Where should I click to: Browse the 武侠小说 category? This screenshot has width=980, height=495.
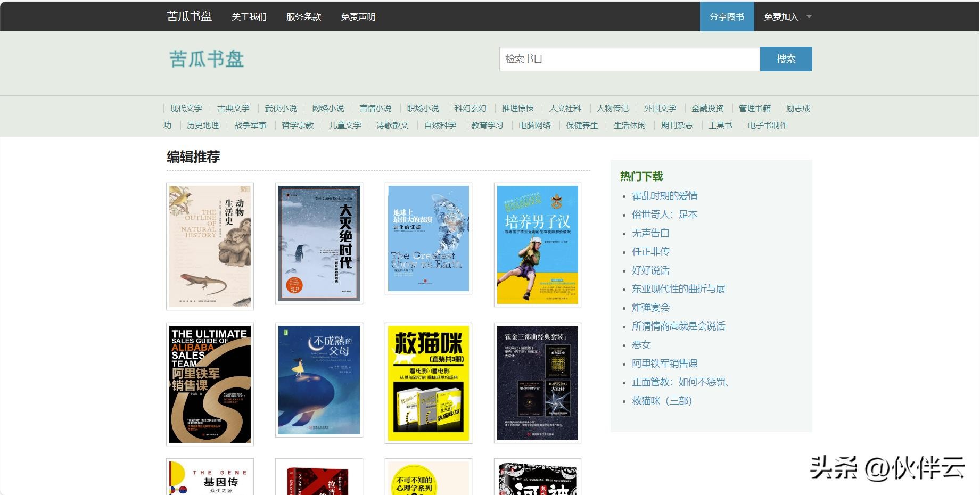pyautogui.click(x=281, y=108)
